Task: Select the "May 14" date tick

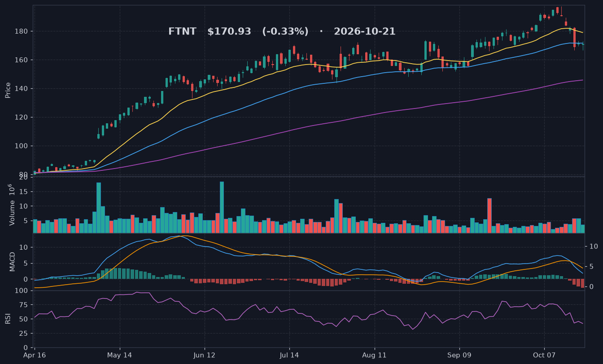Action: [120, 355]
